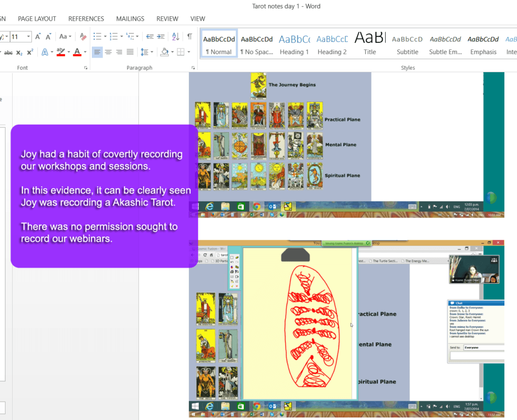Apply the red font color
The image size is (517, 420).
point(77,52)
